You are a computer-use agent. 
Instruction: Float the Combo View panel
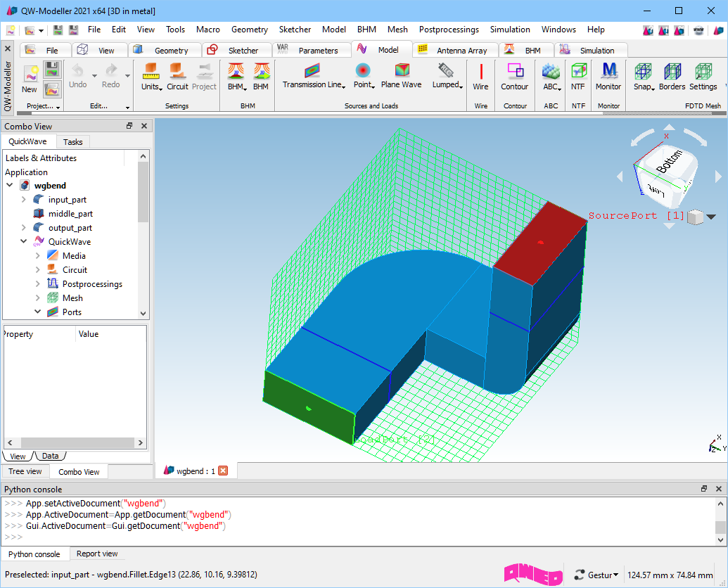[x=129, y=126]
